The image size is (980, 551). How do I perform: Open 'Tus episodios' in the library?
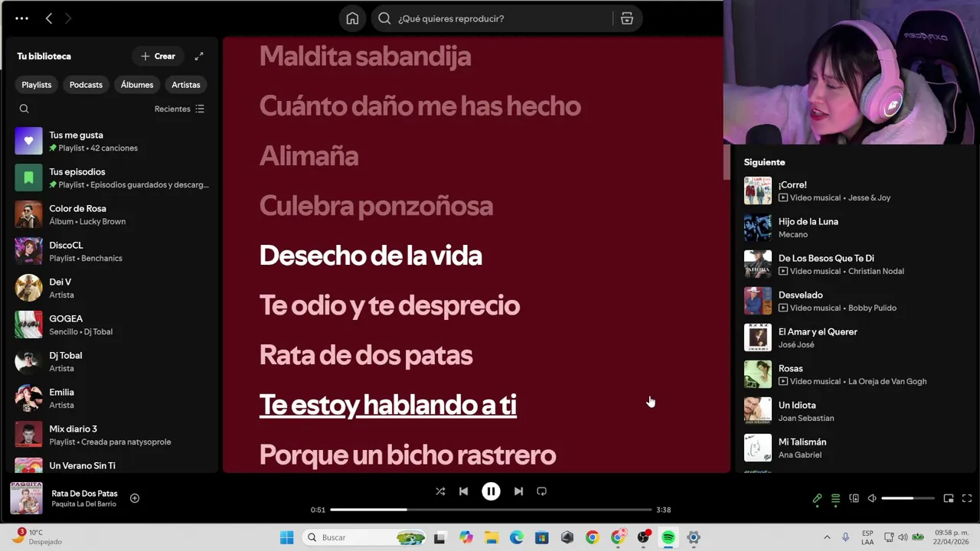pos(112,178)
